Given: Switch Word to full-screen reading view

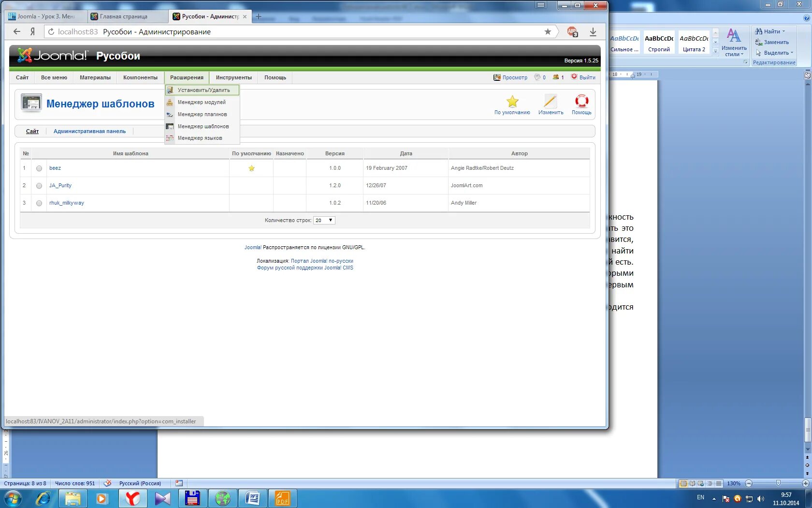Looking at the screenshot, I should (x=692, y=483).
